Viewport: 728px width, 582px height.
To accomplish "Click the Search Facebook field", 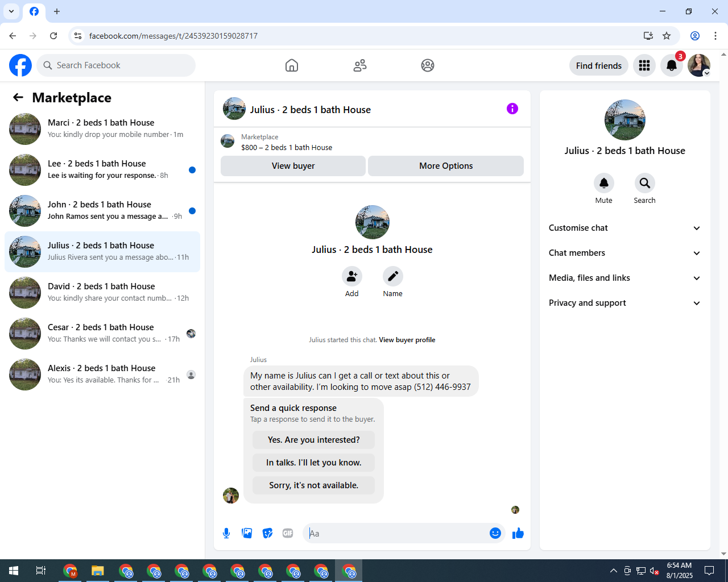I will coord(116,65).
